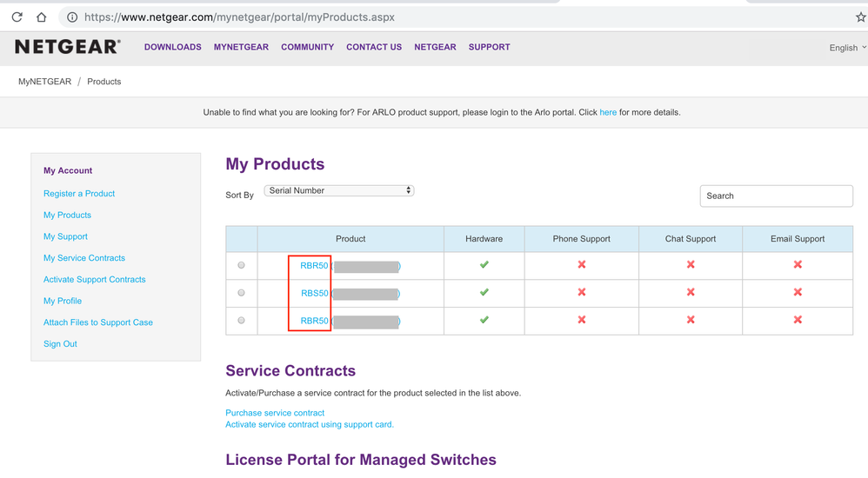Click the browser home icon
The height and width of the screenshot is (478, 868).
[x=41, y=17]
